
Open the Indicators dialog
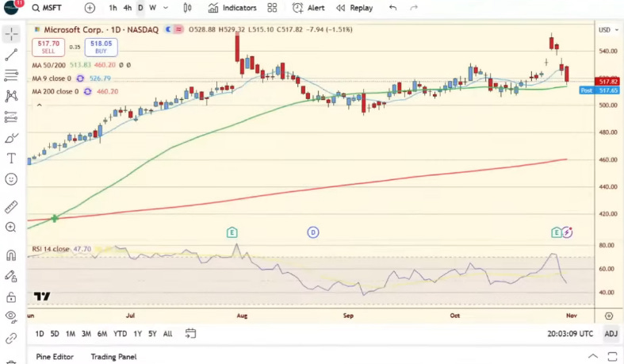[x=232, y=8]
